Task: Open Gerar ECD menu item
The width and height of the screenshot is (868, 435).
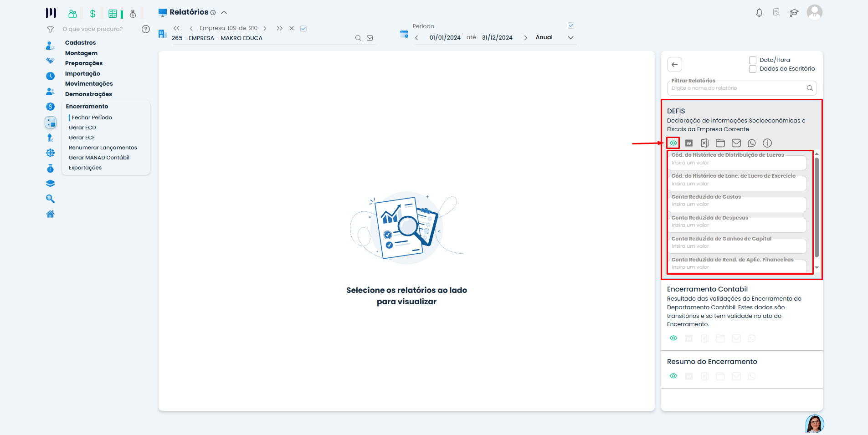Action: coord(82,128)
